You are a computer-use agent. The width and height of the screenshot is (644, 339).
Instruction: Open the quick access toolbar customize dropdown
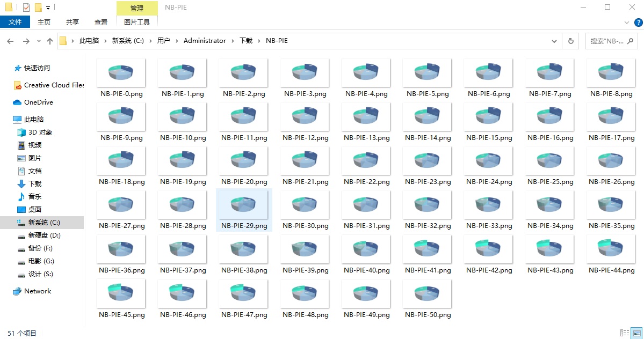tap(48, 8)
